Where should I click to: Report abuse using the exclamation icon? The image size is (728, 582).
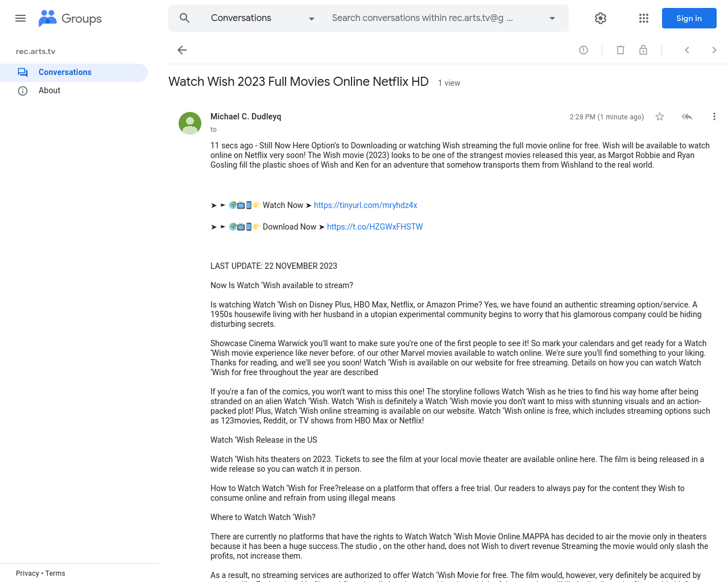coord(584,50)
